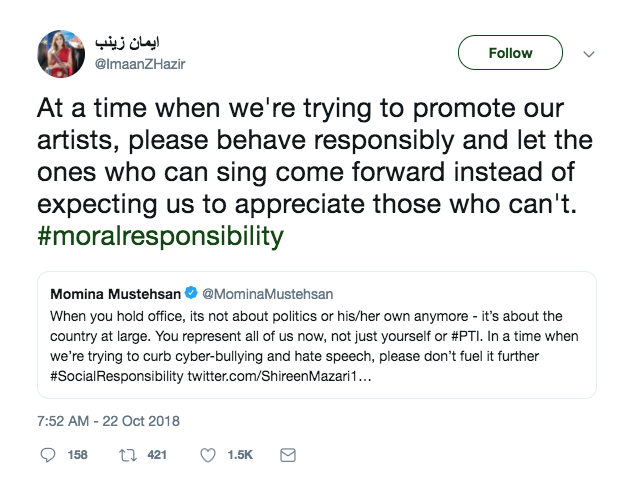The height and width of the screenshot is (492, 632).
Task: Open the #moralresponsibility hashtag
Action: point(159,237)
